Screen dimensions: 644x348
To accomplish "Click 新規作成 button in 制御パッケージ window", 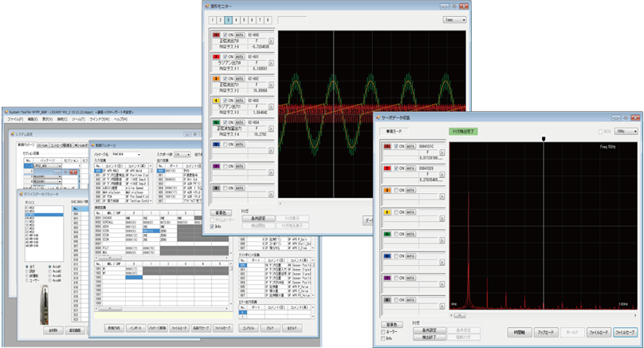I will (x=114, y=328).
